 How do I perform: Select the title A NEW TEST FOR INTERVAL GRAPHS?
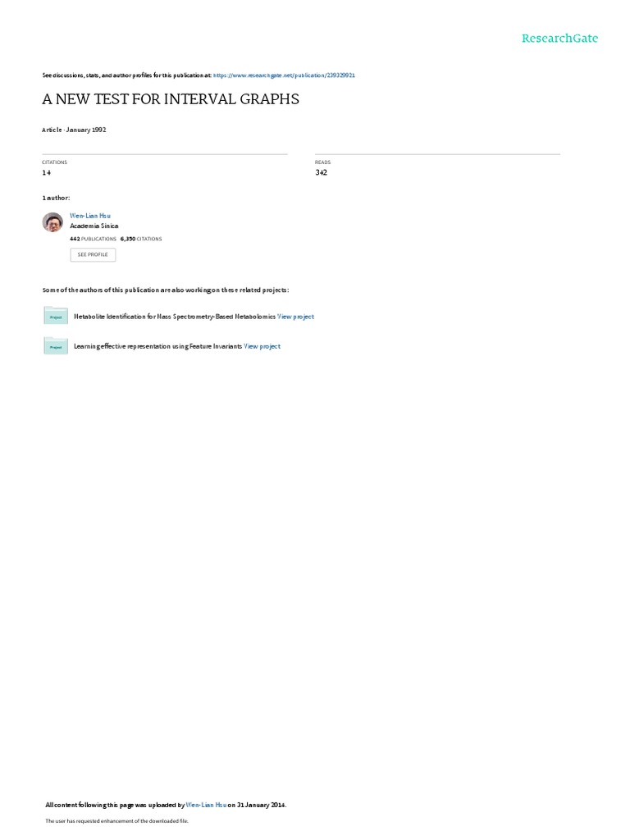(171, 99)
